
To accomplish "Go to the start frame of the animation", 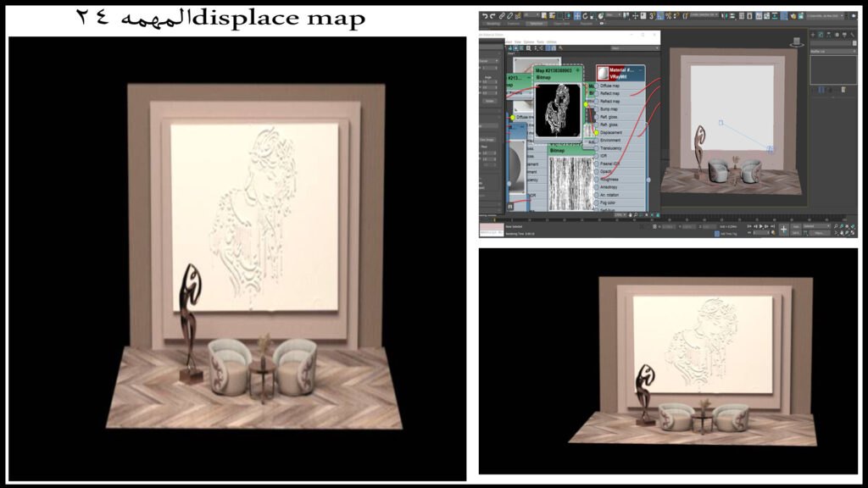I will click(749, 226).
